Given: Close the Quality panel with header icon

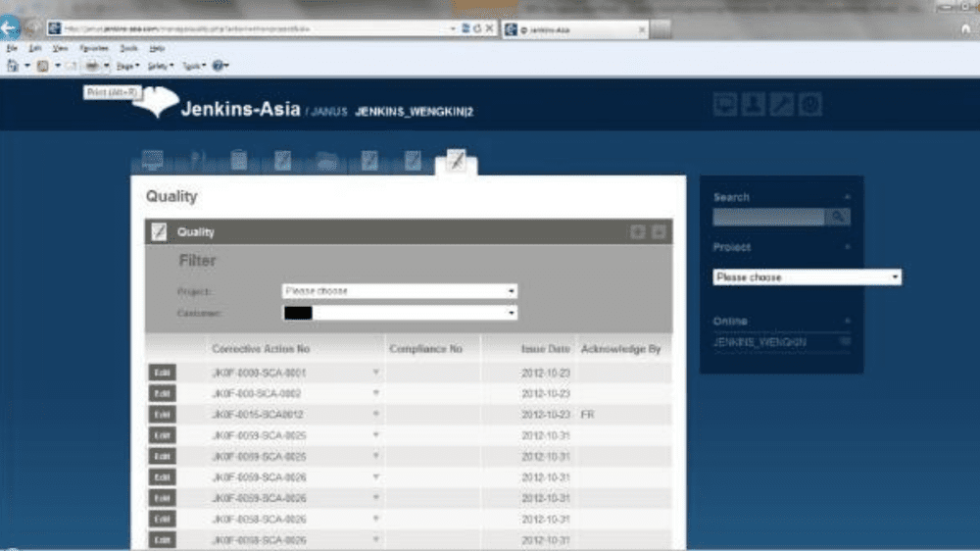Looking at the screenshot, I should (x=659, y=232).
